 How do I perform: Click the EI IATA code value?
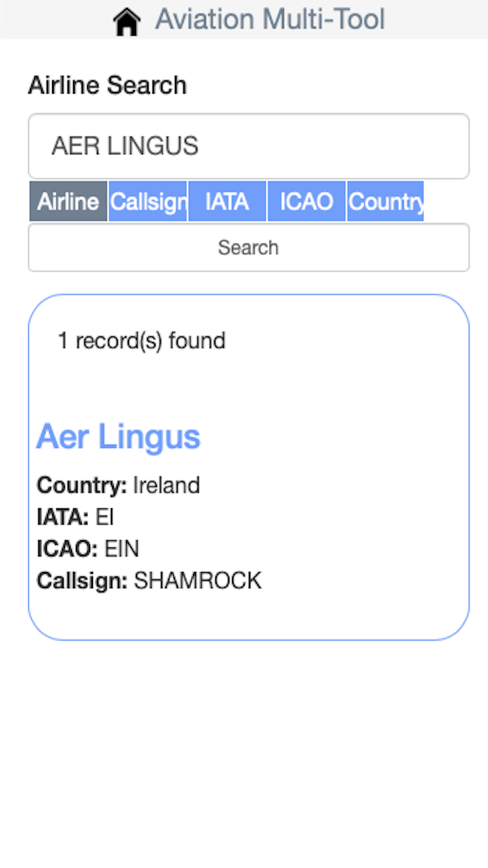[x=104, y=517]
